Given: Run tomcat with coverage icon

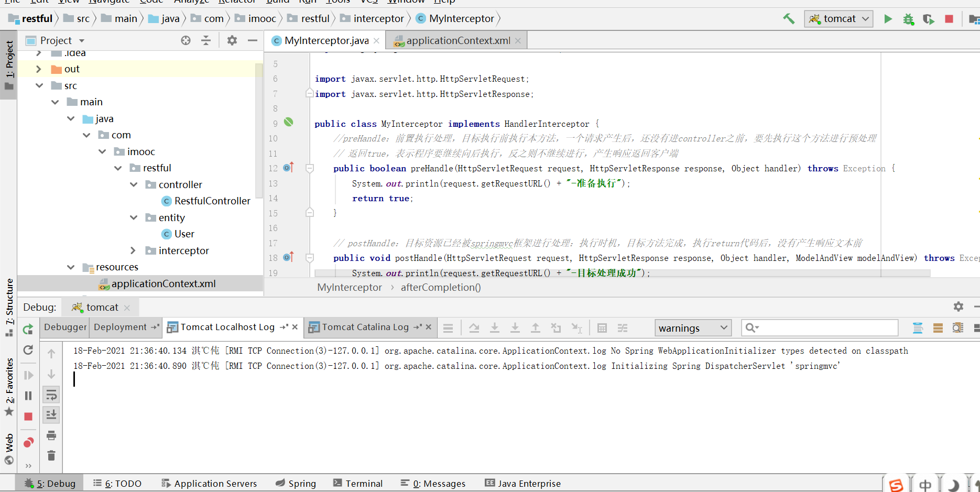Looking at the screenshot, I should pos(929,19).
